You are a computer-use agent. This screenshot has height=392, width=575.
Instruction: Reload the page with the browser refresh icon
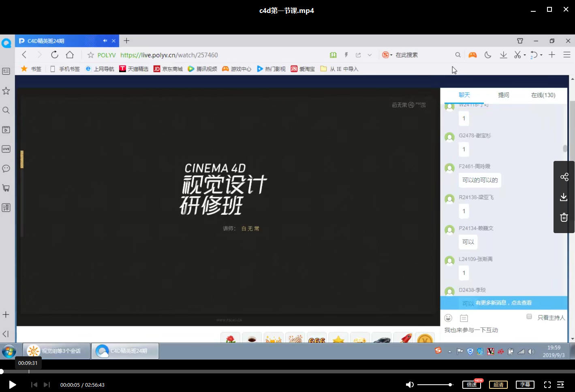(x=55, y=55)
